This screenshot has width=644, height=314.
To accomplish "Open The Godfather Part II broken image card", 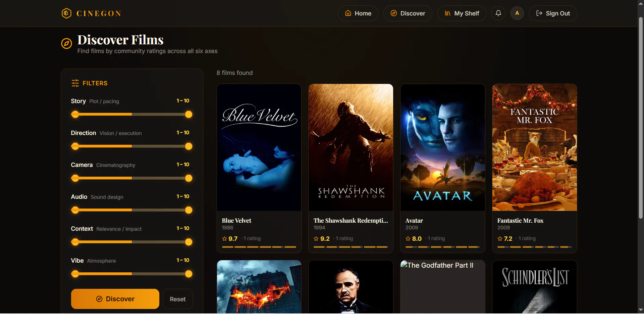I will pos(443,287).
